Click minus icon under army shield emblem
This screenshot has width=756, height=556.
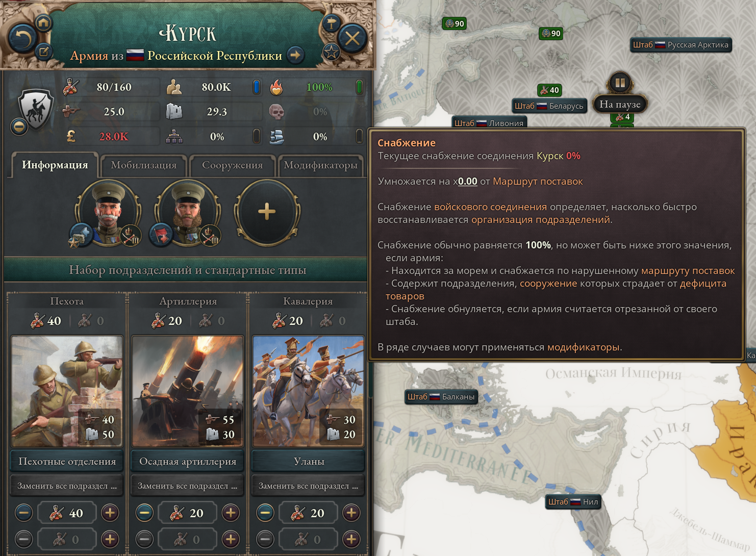tap(19, 126)
